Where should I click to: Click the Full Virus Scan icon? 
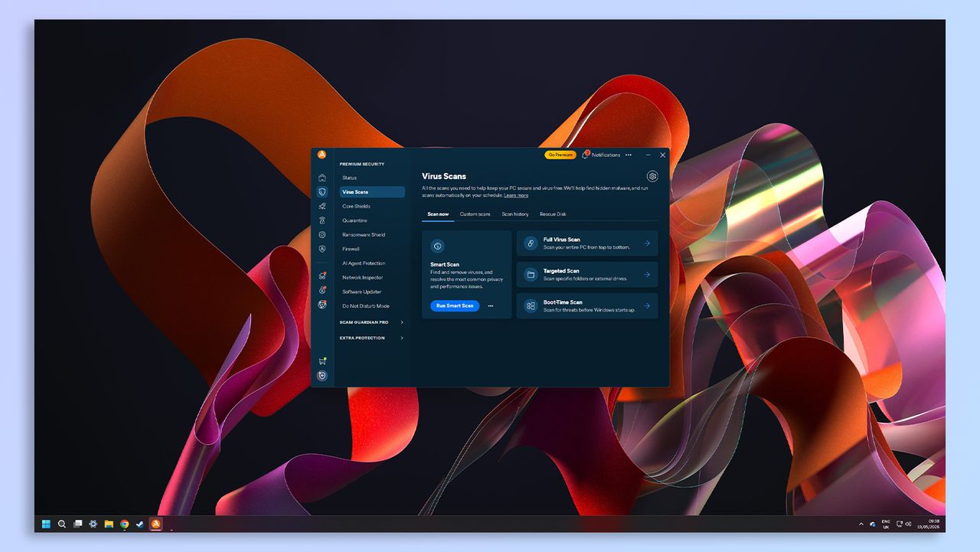[531, 243]
